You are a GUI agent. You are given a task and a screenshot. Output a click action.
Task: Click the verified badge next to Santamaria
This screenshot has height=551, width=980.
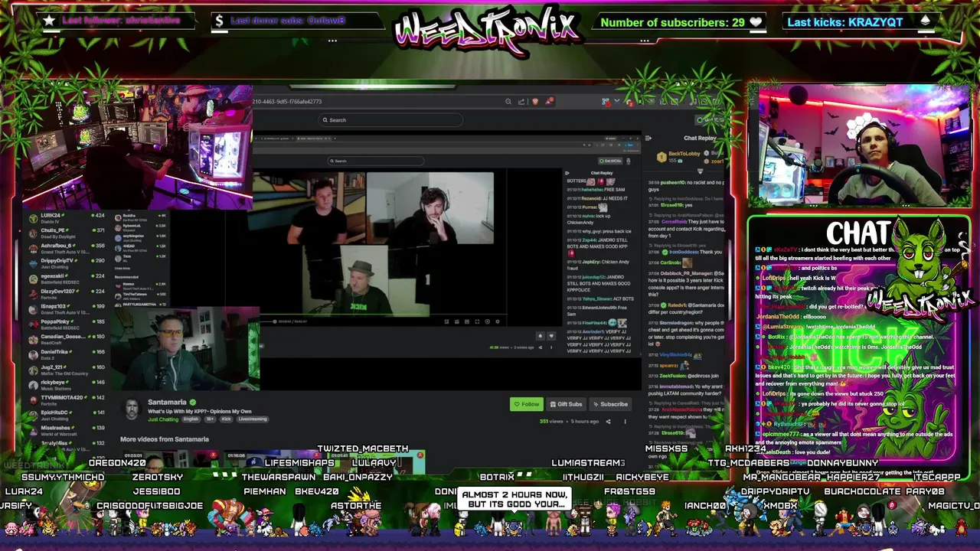pyautogui.click(x=193, y=403)
